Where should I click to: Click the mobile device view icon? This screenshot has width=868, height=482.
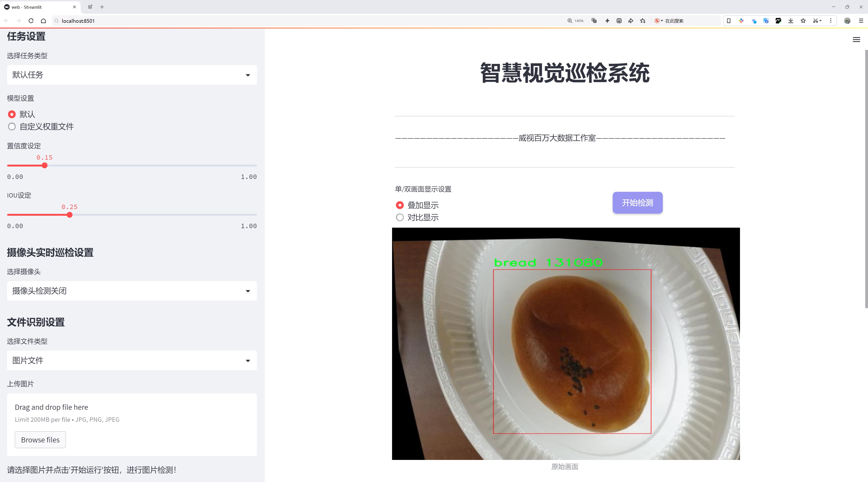(729, 21)
